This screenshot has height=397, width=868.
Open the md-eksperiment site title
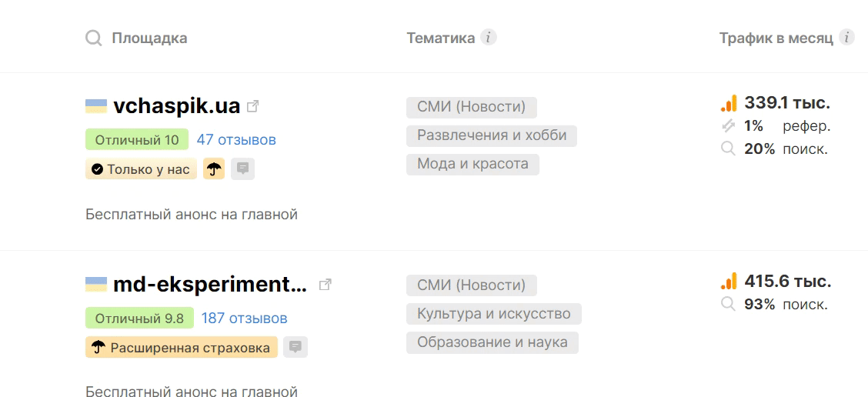(209, 285)
